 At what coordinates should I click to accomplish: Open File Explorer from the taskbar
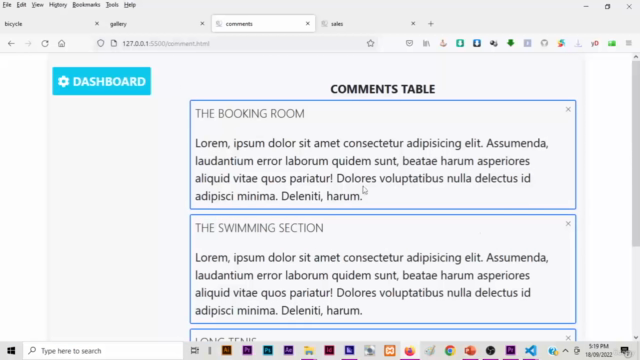pos(309,350)
